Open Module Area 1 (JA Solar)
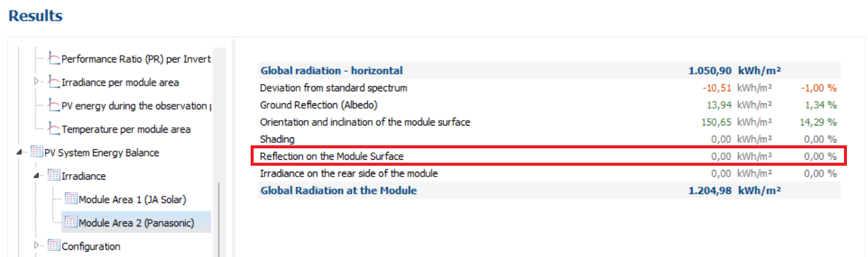Image resolution: width=868 pixels, height=257 pixels. pyautogui.click(x=136, y=199)
